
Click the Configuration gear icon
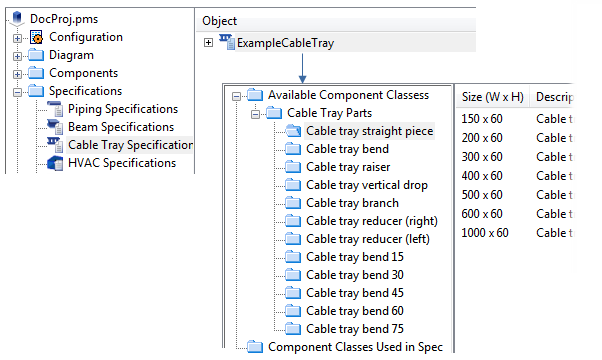(36, 37)
